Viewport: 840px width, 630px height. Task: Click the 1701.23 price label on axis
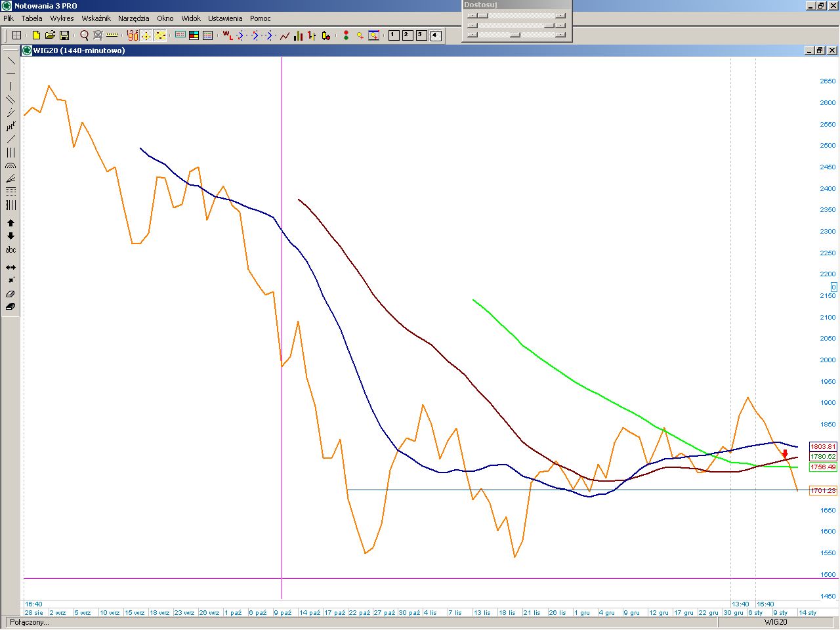pyautogui.click(x=823, y=490)
